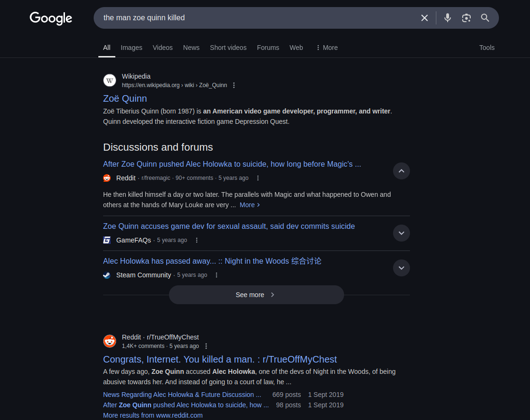Open the Zoë Quinn Wikipedia link
The height and width of the screenshot is (420, 530).
(x=125, y=98)
